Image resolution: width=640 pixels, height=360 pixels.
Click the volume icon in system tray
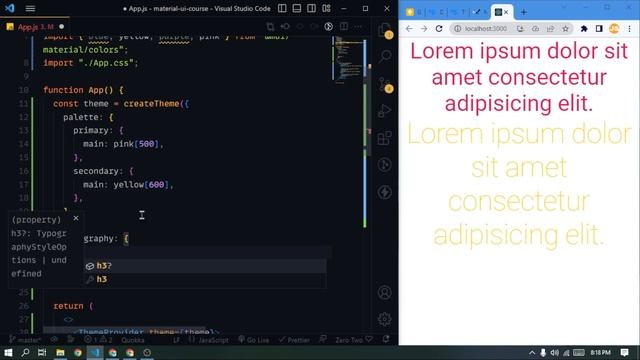[554, 353]
